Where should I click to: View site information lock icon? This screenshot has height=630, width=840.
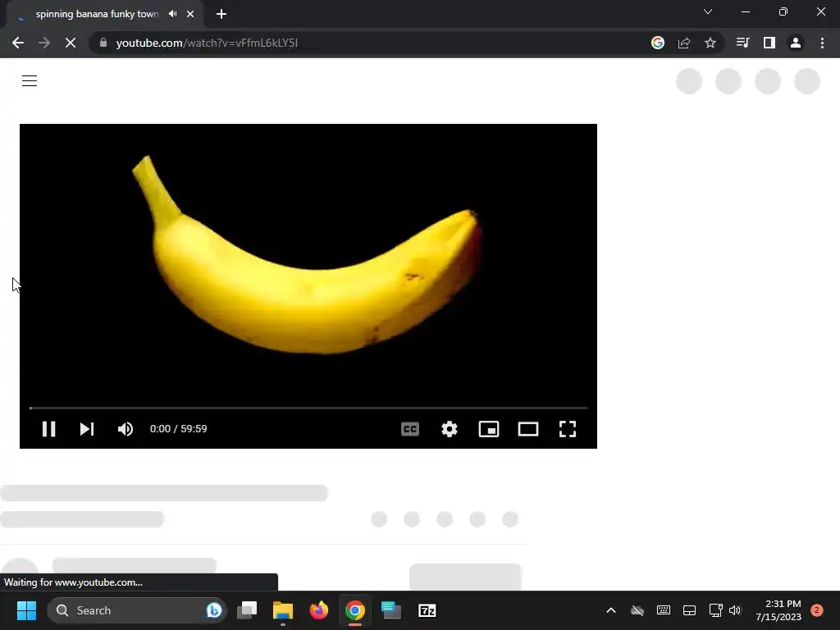(103, 43)
